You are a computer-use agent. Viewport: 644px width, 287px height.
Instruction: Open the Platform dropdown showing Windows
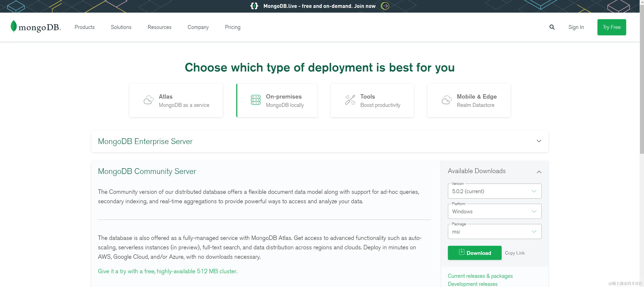point(494,212)
